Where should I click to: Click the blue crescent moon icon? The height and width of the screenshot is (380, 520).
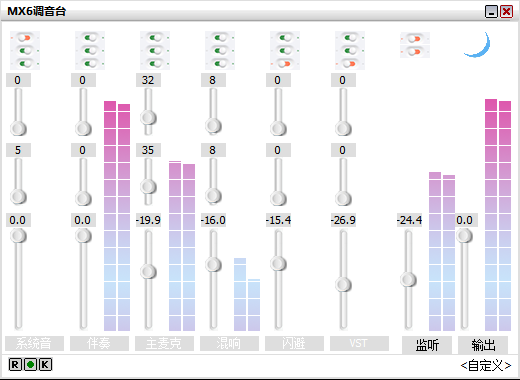pos(478,45)
